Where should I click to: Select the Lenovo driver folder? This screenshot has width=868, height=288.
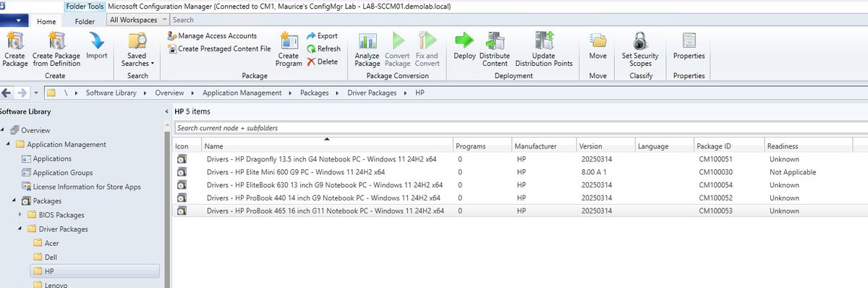(56, 284)
